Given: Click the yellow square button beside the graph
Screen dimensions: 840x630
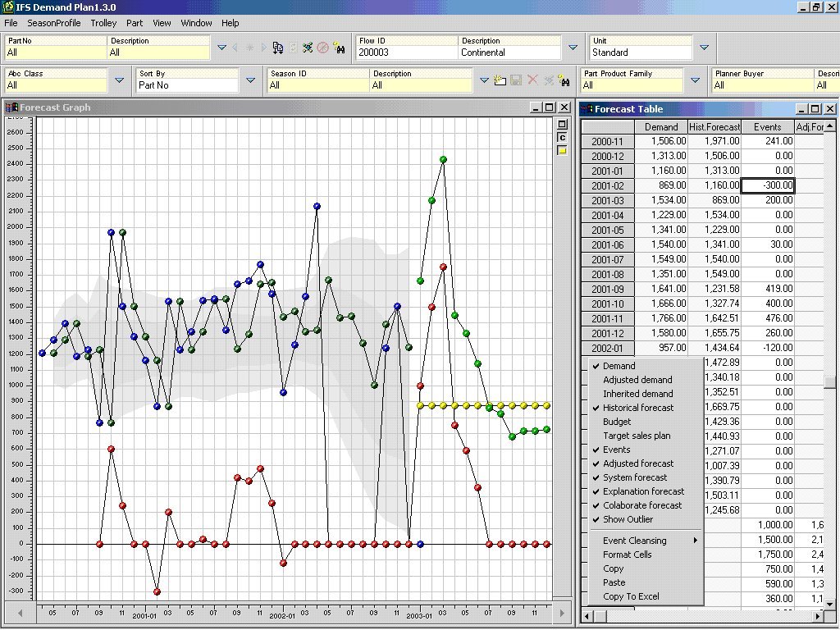Looking at the screenshot, I should click(562, 151).
